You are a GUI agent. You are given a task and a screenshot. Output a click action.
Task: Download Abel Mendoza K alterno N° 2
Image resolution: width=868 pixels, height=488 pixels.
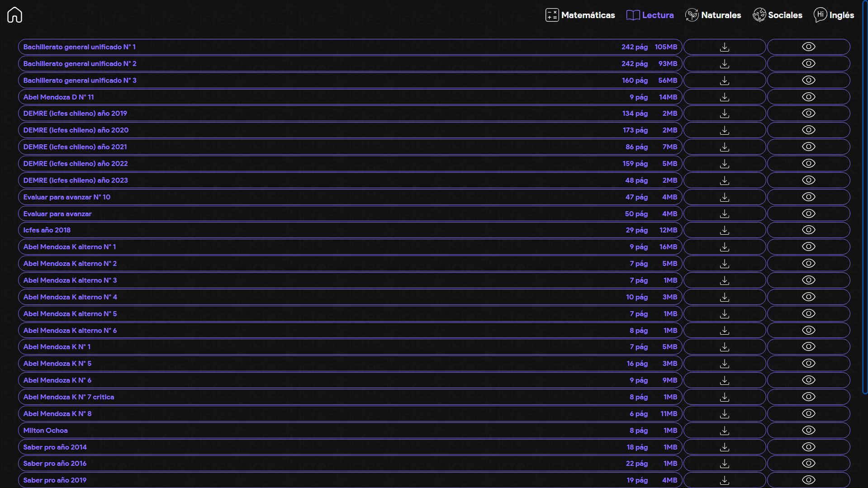[x=725, y=264]
